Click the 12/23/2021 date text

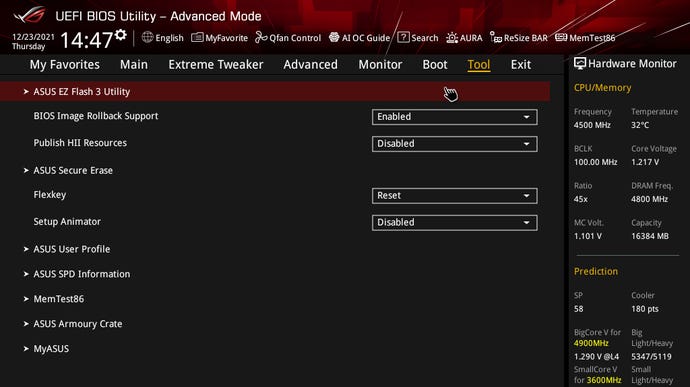point(33,37)
